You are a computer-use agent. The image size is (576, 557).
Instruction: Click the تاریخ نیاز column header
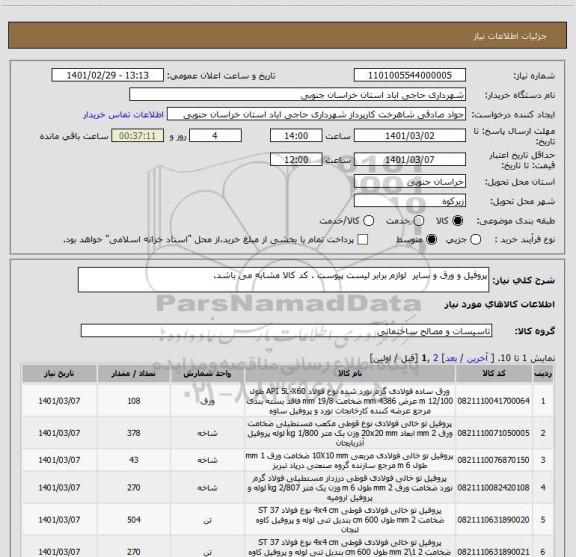click(x=59, y=374)
